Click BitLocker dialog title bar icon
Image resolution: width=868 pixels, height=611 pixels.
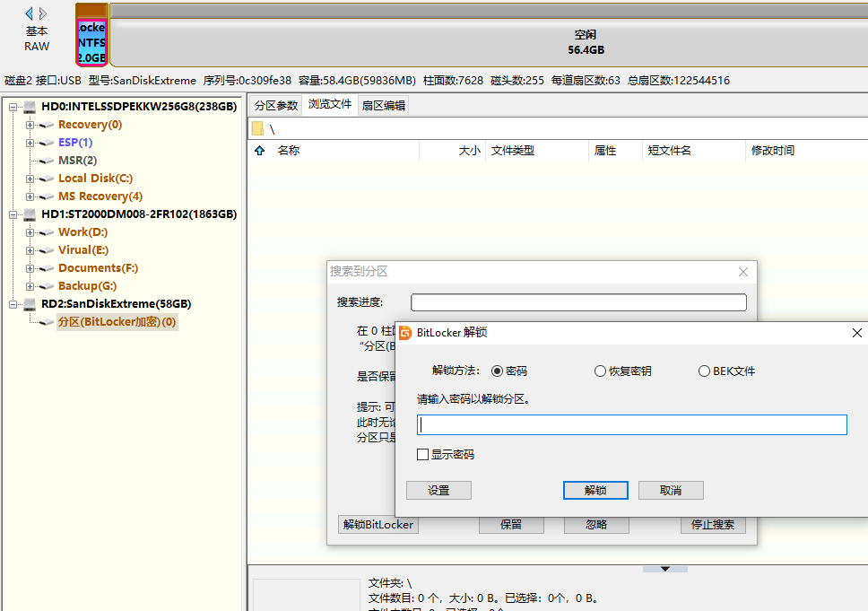tap(406, 333)
